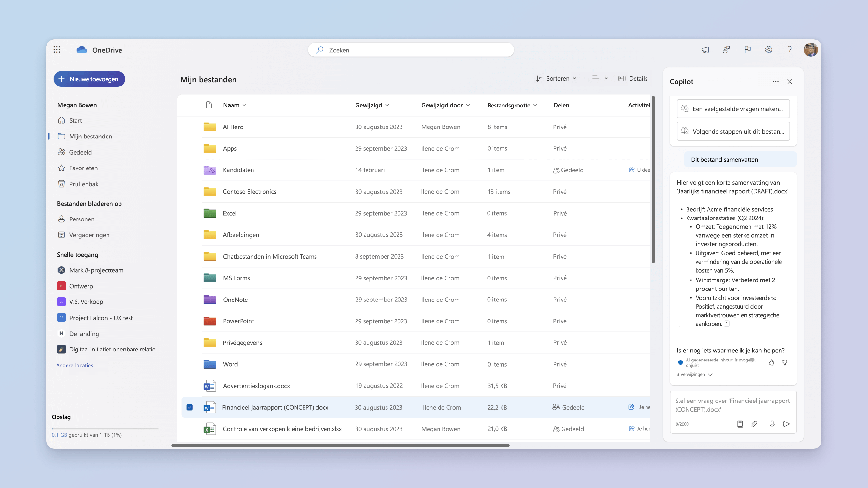868x488 pixels.
Task: Click the grid/waffle menu icon
Action: pos(58,49)
